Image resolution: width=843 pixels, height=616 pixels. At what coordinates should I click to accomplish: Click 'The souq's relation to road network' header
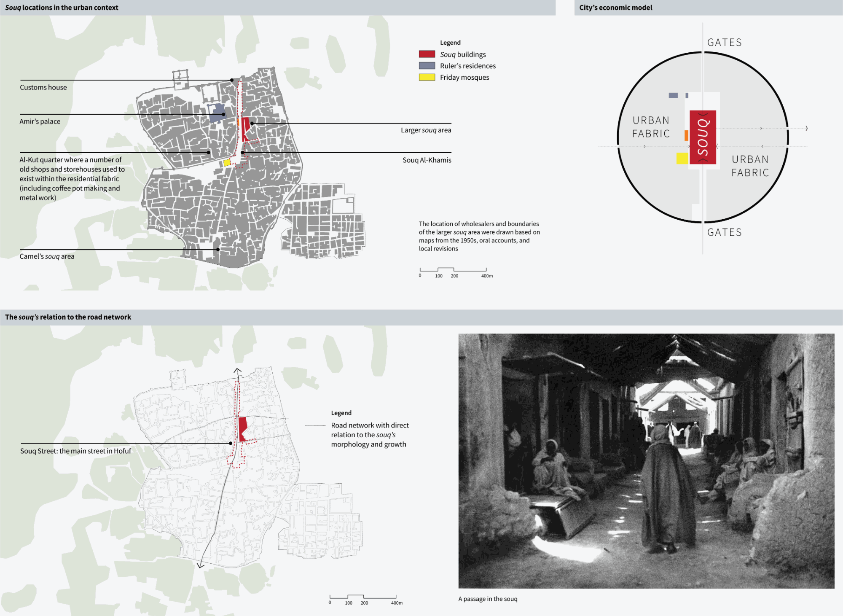pyautogui.click(x=68, y=317)
